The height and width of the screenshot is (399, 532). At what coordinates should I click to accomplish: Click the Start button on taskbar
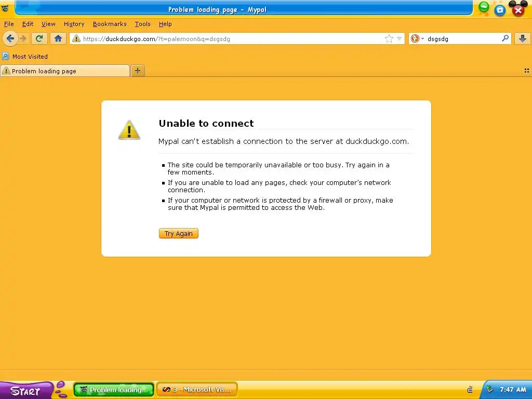pyautogui.click(x=25, y=390)
